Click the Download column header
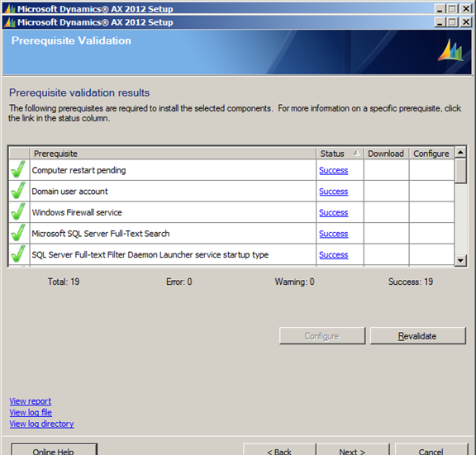This screenshot has width=476, height=455. point(386,154)
